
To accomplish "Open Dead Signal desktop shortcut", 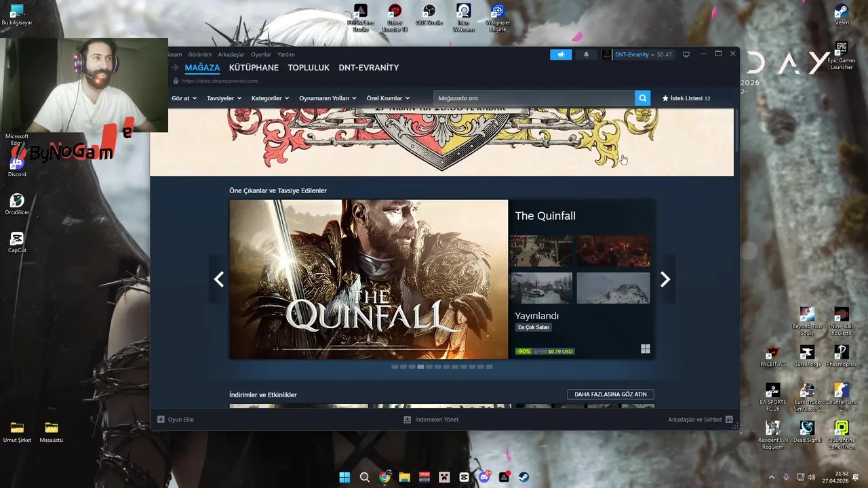I will (807, 432).
